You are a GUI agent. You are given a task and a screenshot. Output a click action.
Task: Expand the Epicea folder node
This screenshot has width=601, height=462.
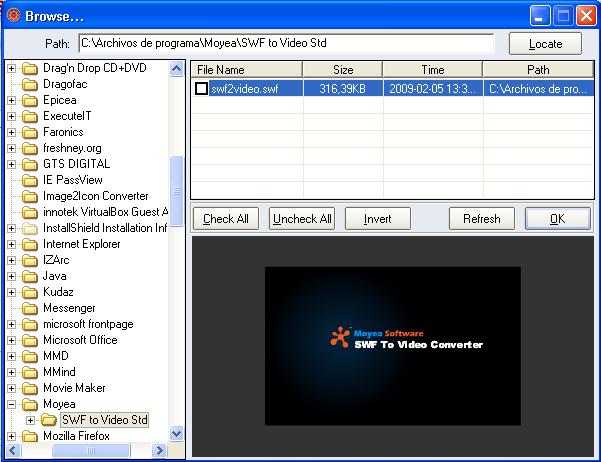[11, 100]
